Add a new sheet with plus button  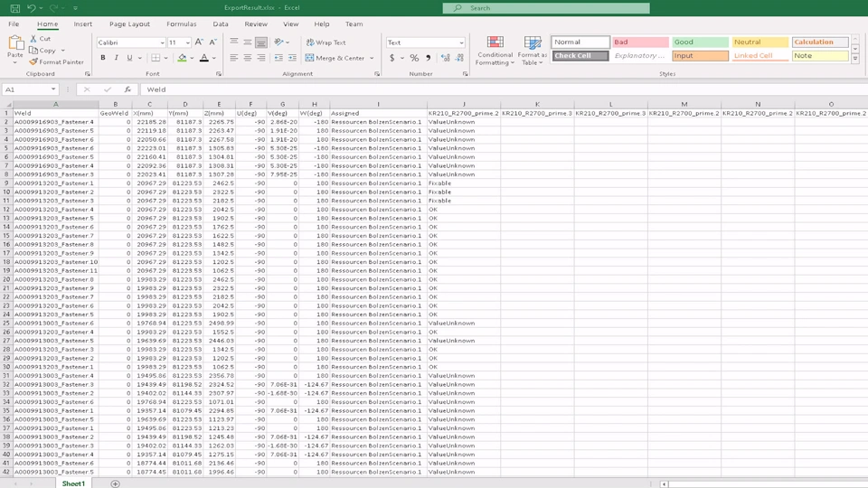pos(115,483)
